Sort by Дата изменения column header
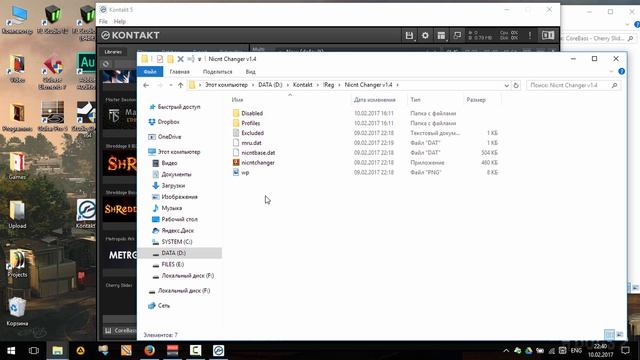This screenshot has width=640, height=360. [x=375, y=100]
